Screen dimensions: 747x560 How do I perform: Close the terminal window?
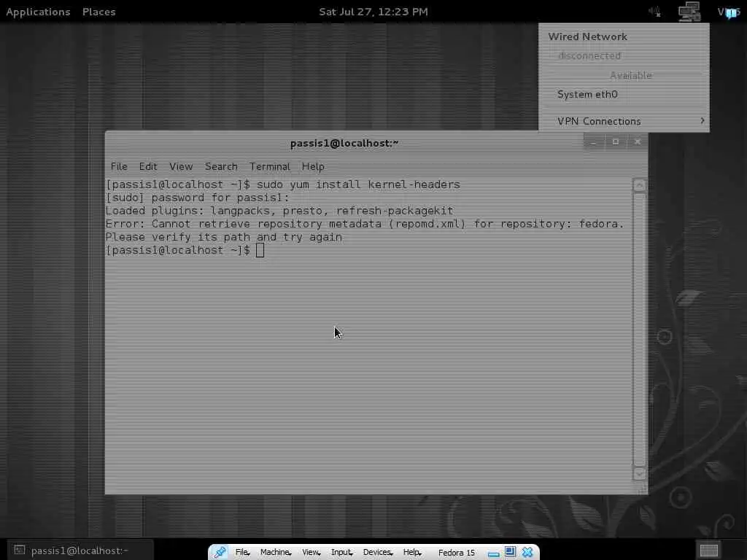click(638, 142)
